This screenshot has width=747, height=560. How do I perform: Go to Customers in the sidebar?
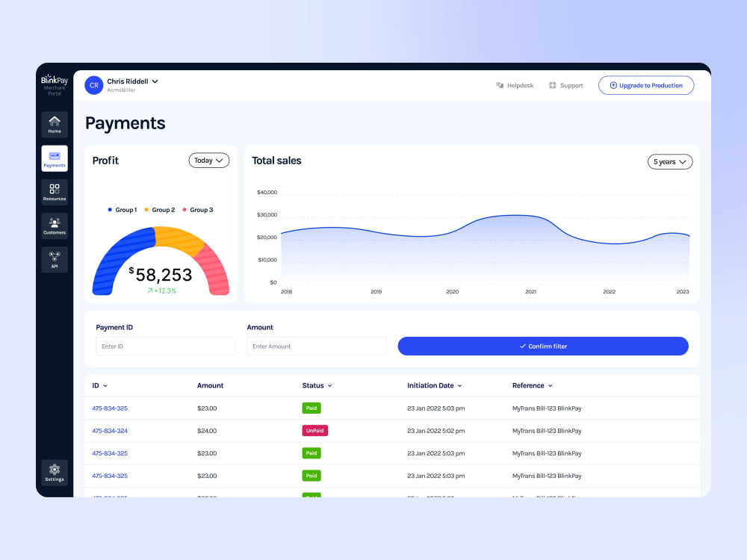click(55, 225)
